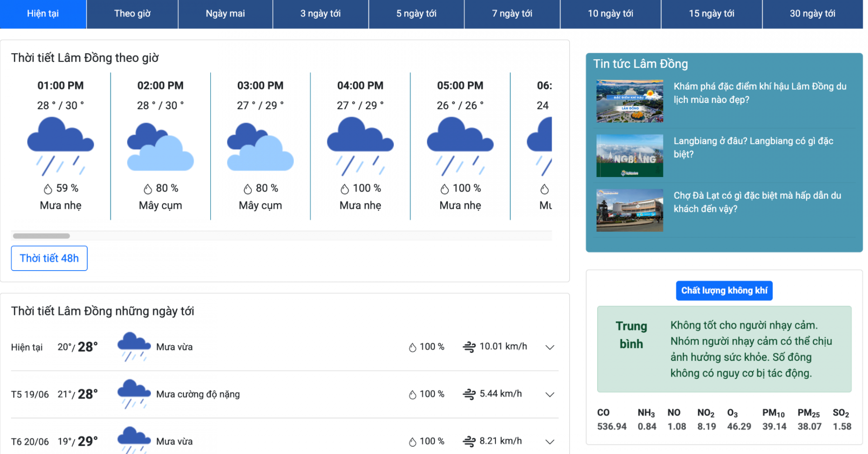
Task: Open the Lâm Đồng climate article thumbnail
Action: click(630, 101)
